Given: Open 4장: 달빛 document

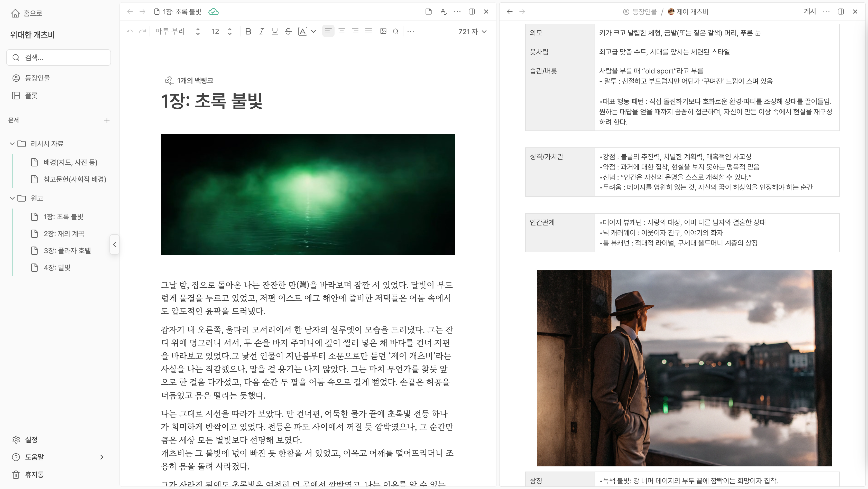Looking at the screenshot, I should (51, 267).
